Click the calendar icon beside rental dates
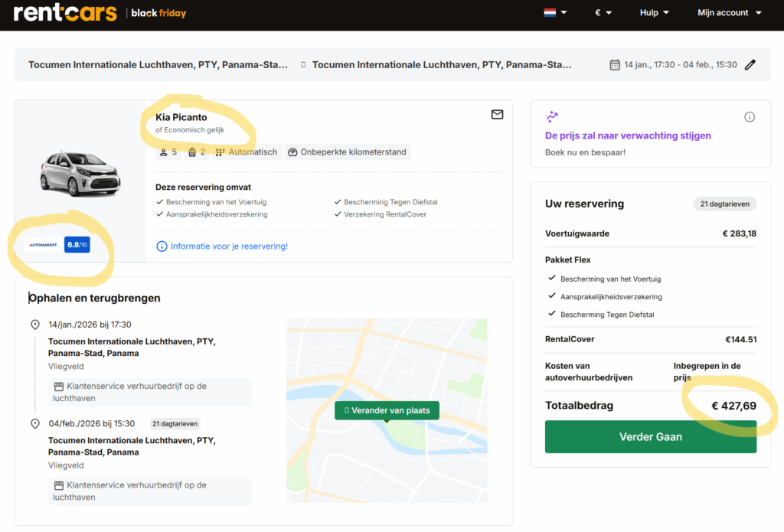Screen dimensions: 784x532 pos(614,65)
